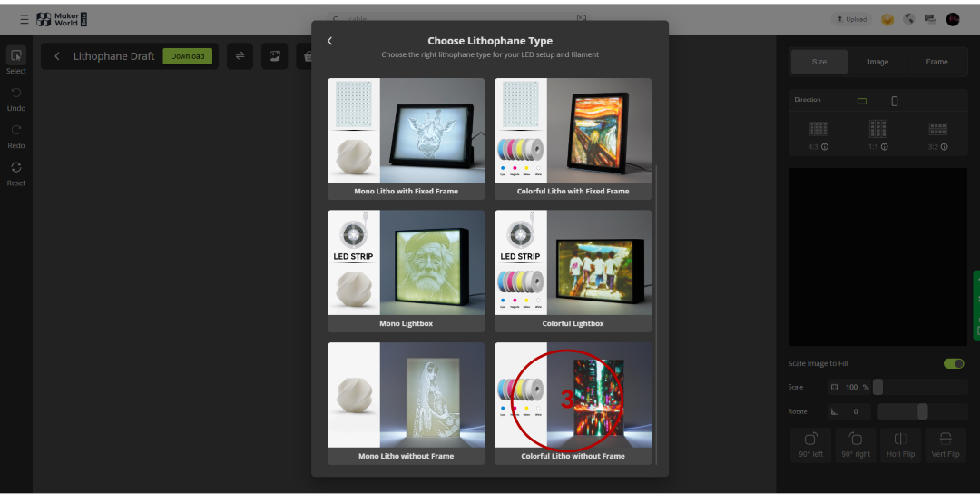Click the Undo icon in left sidebar
Image resolution: width=980 pixels, height=494 pixels.
click(x=15, y=93)
